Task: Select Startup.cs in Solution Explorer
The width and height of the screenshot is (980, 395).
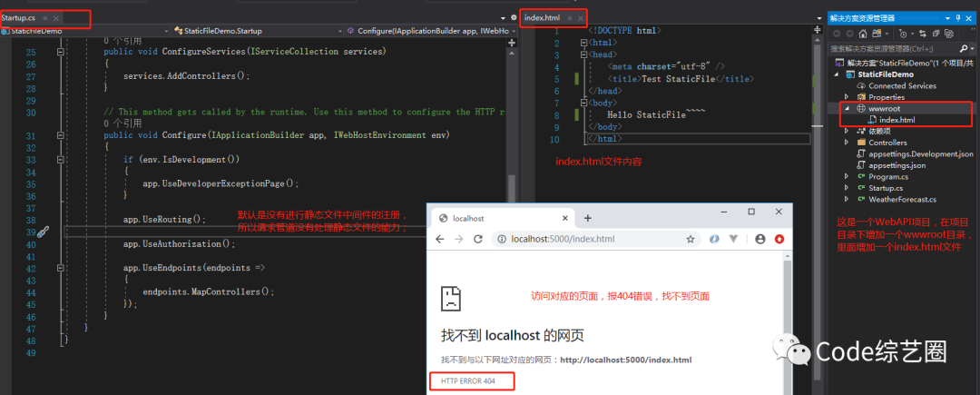Action: pos(885,188)
